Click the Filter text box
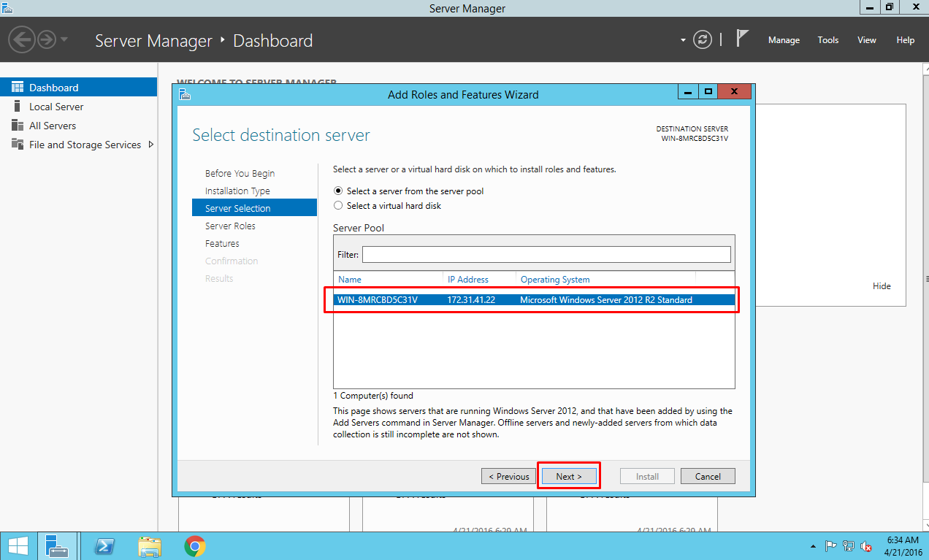Screen dimensions: 929x560 tap(546, 254)
